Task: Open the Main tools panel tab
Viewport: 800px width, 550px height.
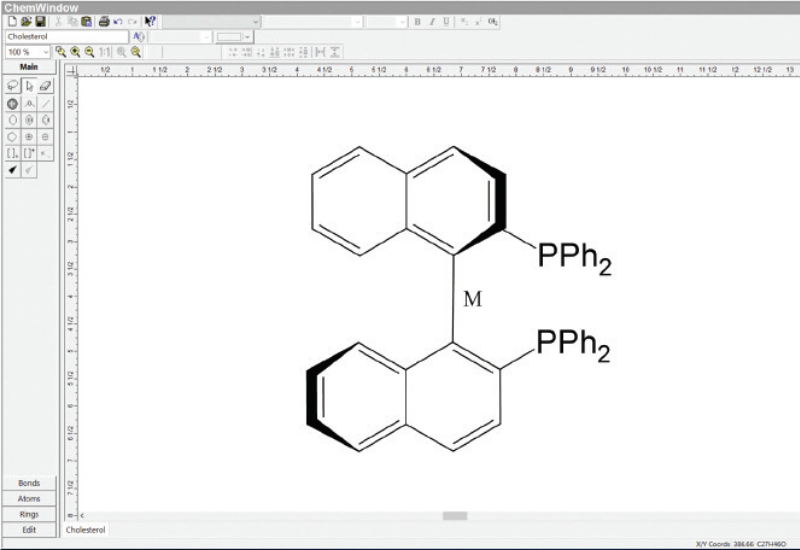Action: 29,68
